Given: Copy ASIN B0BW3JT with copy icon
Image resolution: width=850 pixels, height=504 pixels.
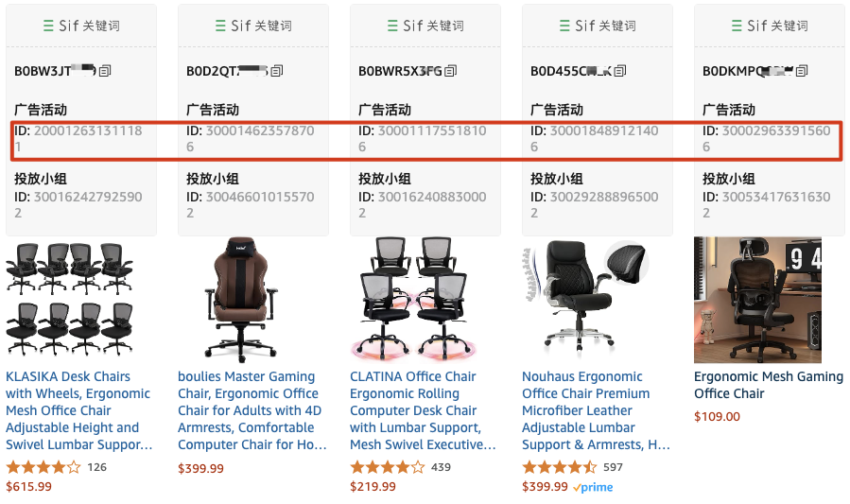Looking at the screenshot, I should pos(105,71).
